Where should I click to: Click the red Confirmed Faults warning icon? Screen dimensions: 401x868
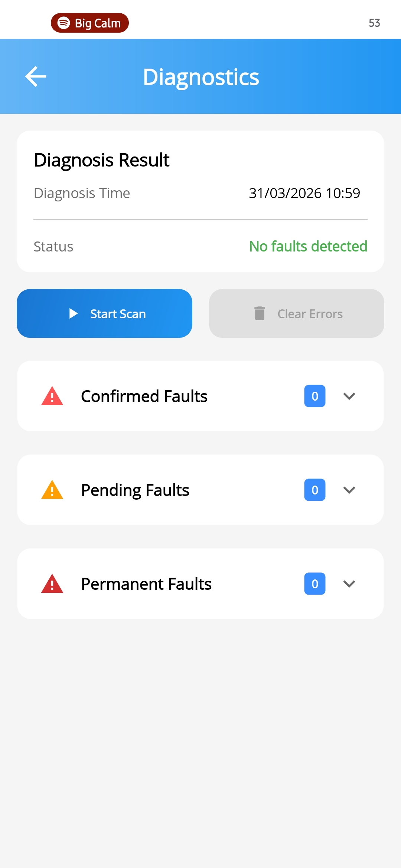(x=52, y=396)
